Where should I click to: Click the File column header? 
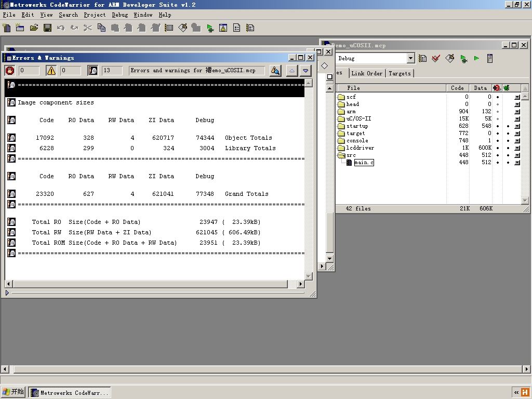[x=391, y=88]
